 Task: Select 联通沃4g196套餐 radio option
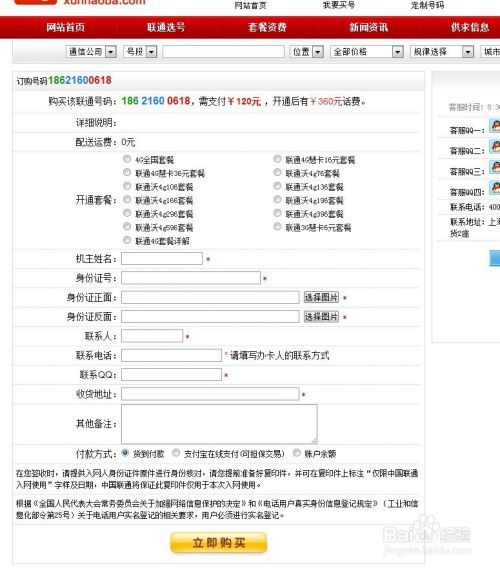[x=277, y=199]
